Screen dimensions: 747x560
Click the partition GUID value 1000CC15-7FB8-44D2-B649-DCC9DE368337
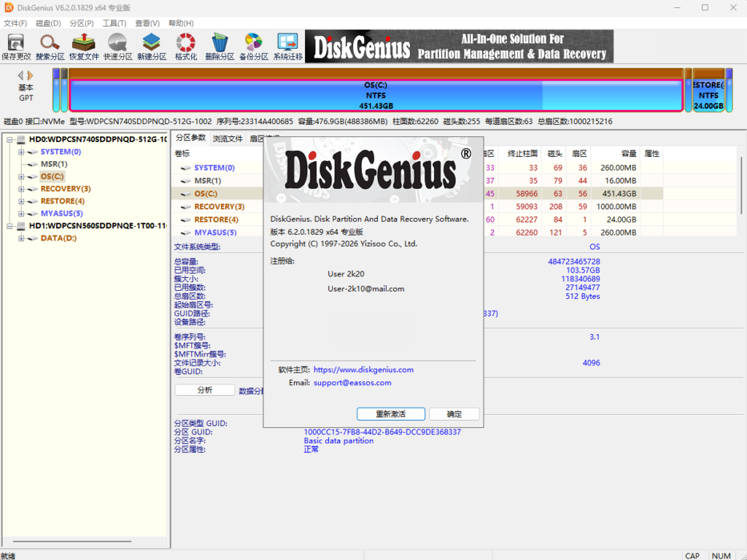[x=382, y=432]
